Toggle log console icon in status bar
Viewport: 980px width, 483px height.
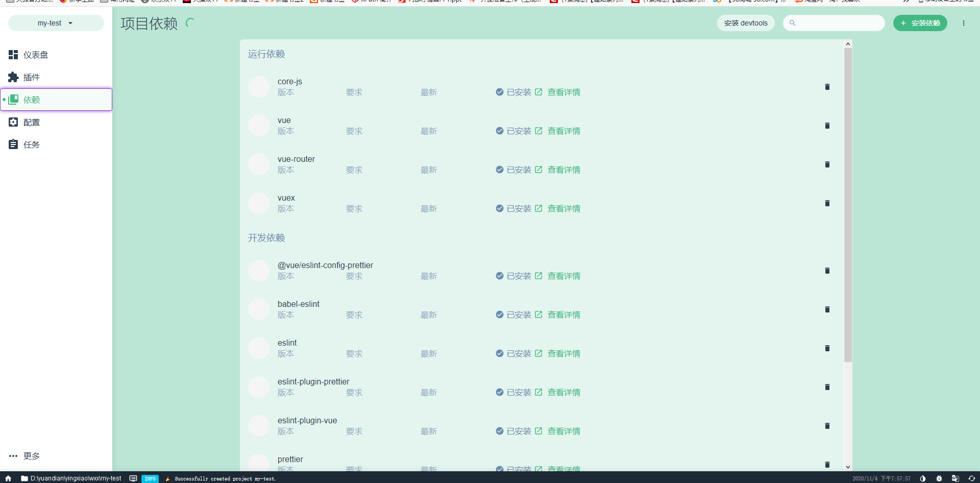133,478
